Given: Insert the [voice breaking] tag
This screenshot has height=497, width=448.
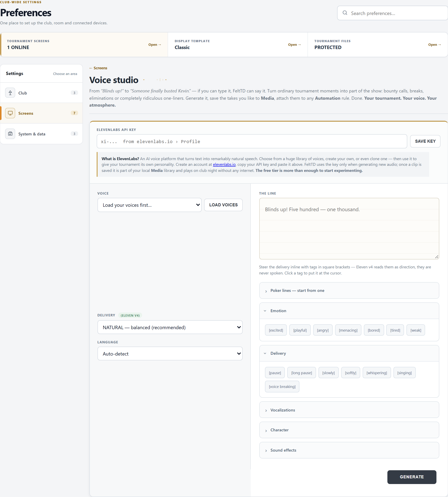Looking at the screenshot, I should [x=282, y=387].
